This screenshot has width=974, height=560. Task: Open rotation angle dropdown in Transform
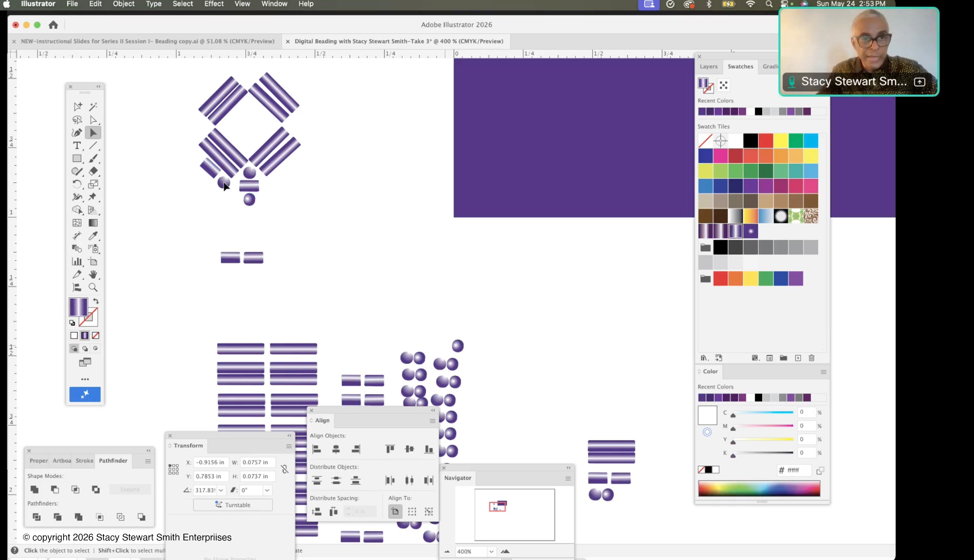coord(221,490)
